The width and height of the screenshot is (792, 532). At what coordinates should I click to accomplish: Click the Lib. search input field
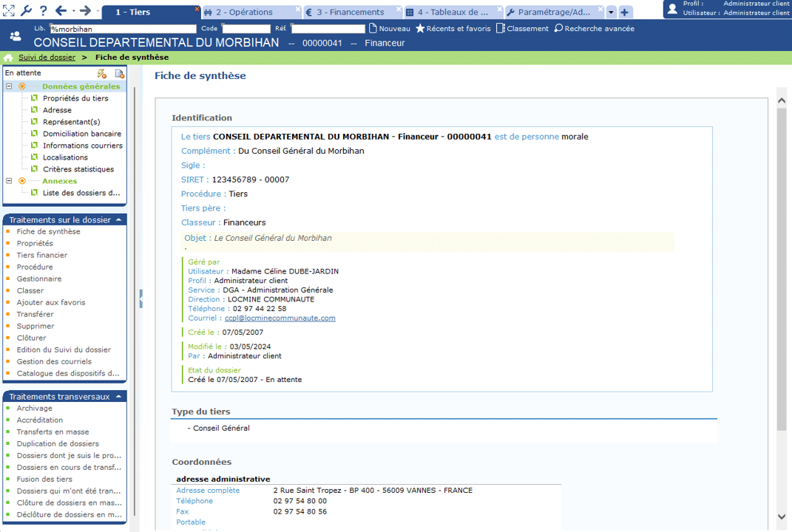(x=122, y=29)
